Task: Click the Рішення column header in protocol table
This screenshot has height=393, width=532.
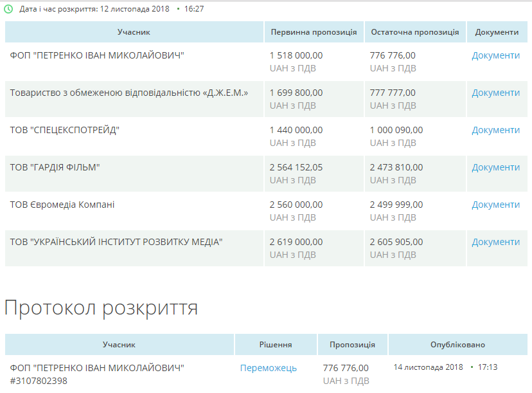Action: (x=275, y=345)
